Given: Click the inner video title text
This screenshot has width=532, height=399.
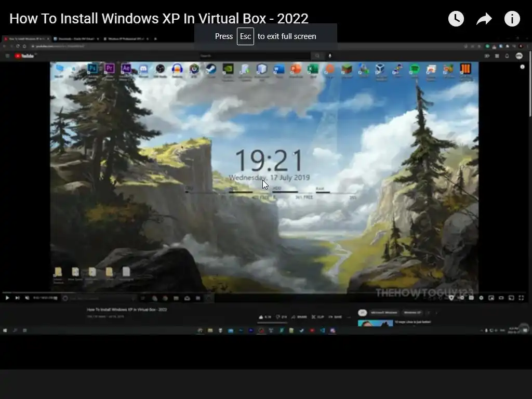Looking at the screenshot, I should pyautogui.click(x=127, y=310).
